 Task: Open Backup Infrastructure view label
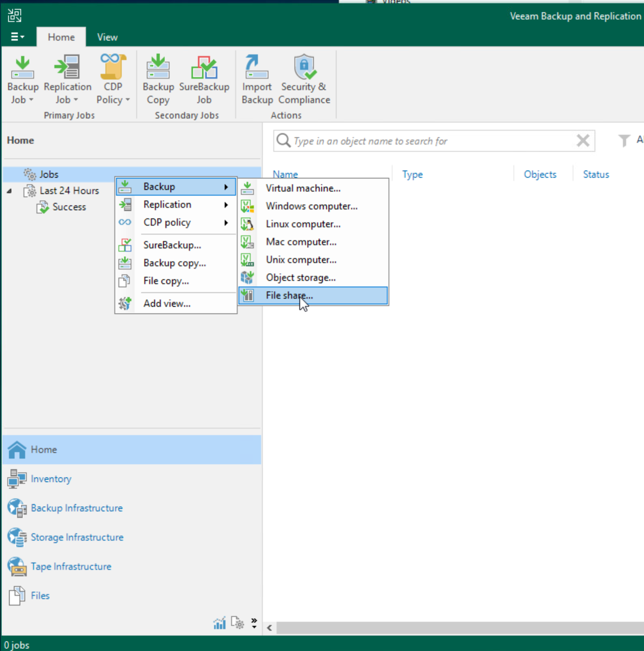pos(77,508)
